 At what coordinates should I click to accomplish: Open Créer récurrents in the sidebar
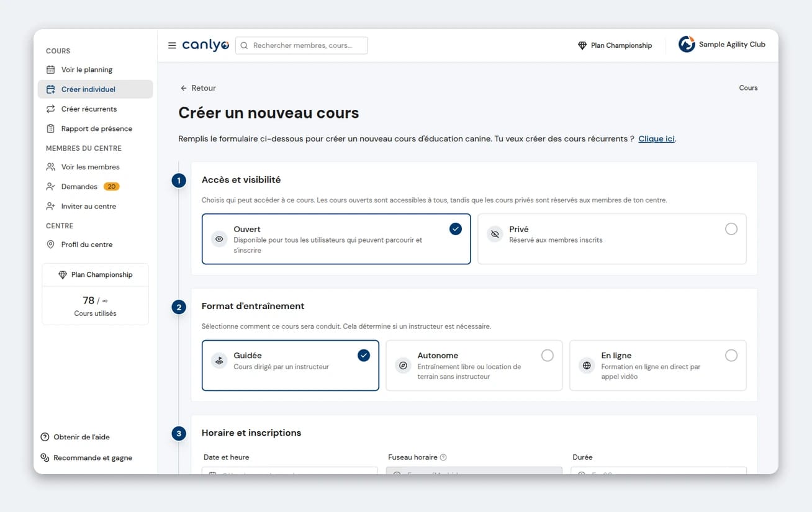point(95,109)
